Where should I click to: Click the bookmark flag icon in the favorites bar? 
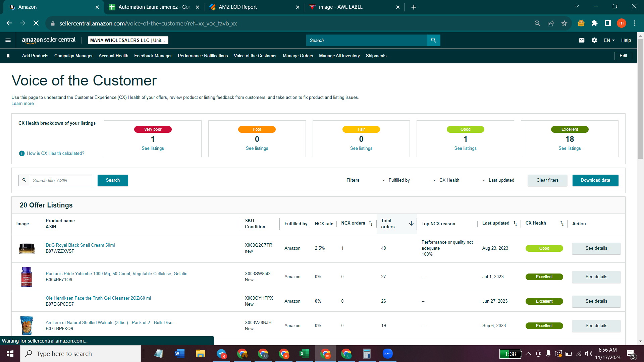[x=8, y=56]
